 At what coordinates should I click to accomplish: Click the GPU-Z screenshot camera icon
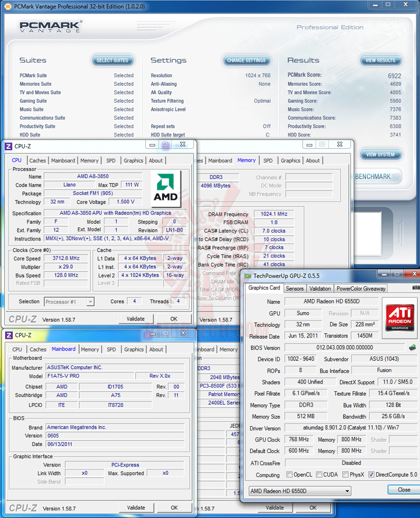tap(416, 288)
